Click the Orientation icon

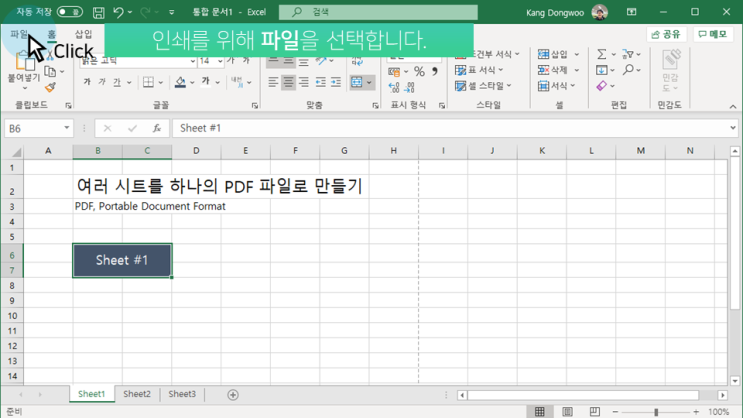click(x=321, y=61)
